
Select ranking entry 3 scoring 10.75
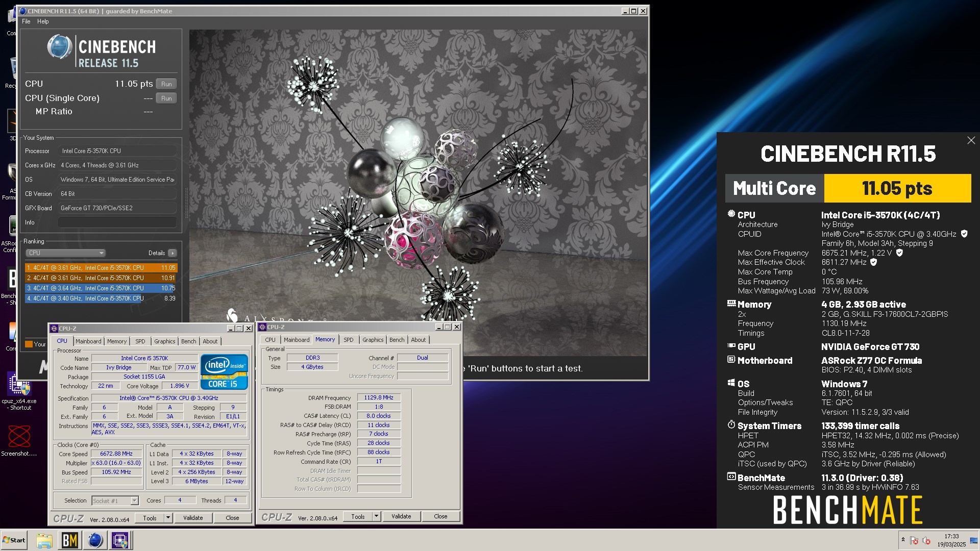101,288
